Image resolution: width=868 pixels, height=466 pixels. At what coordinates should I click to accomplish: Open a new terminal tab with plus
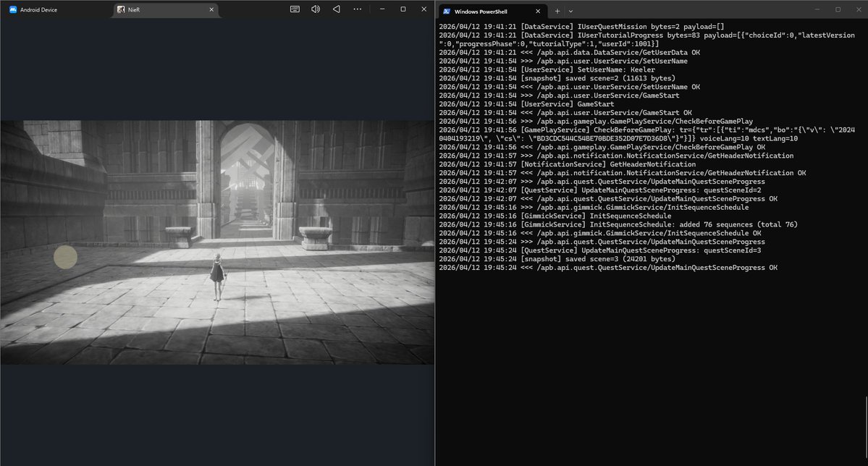[x=557, y=11]
